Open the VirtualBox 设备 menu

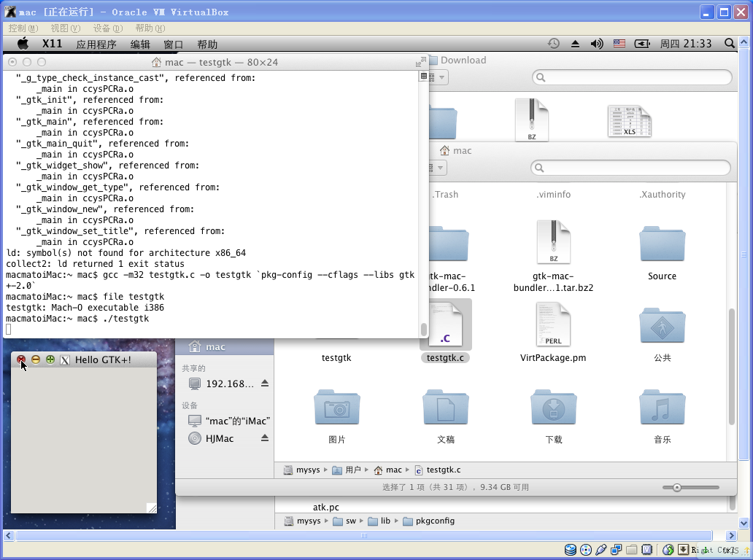click(x=107, y=28)
